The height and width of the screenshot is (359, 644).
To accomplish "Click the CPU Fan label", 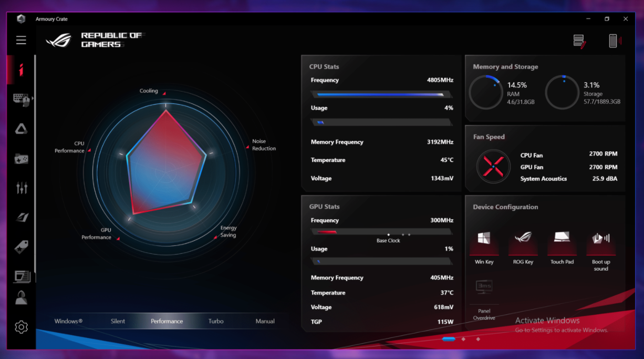I will point(532,156).
